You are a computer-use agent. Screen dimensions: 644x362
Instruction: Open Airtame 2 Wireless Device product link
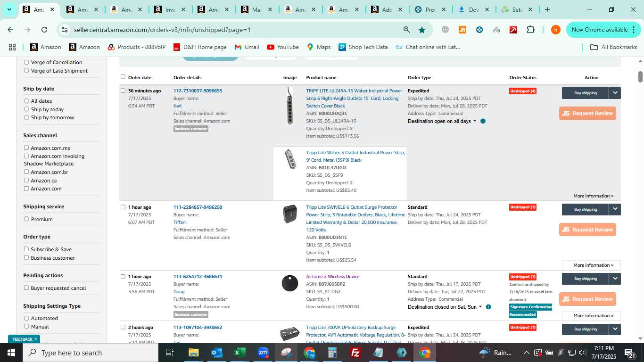(332, 276)
